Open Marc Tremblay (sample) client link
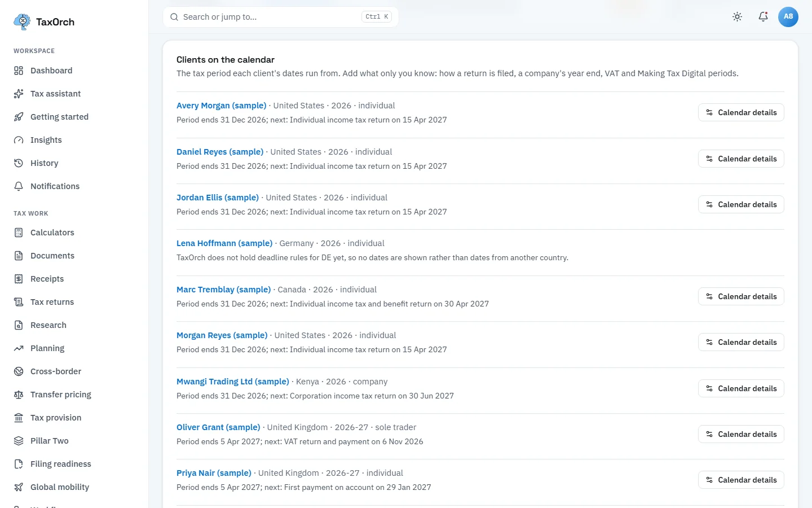812x508 pixels. tap(223, 290)
